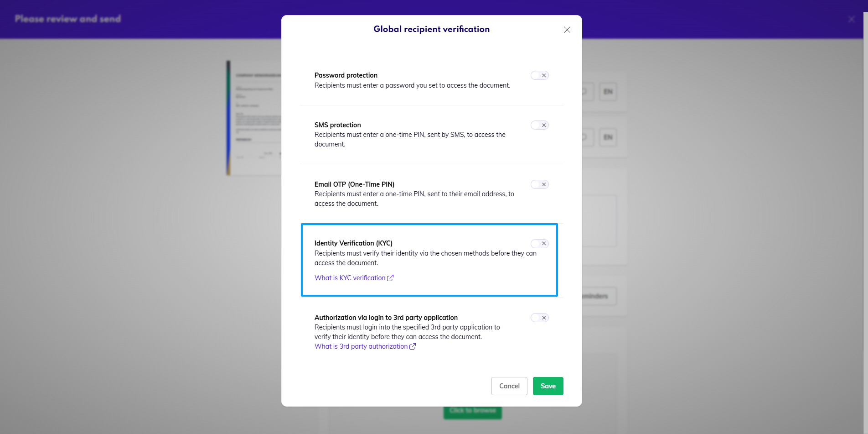
Task: Open the 'What is 3rd party authorization' link
Action: (361, 346)
